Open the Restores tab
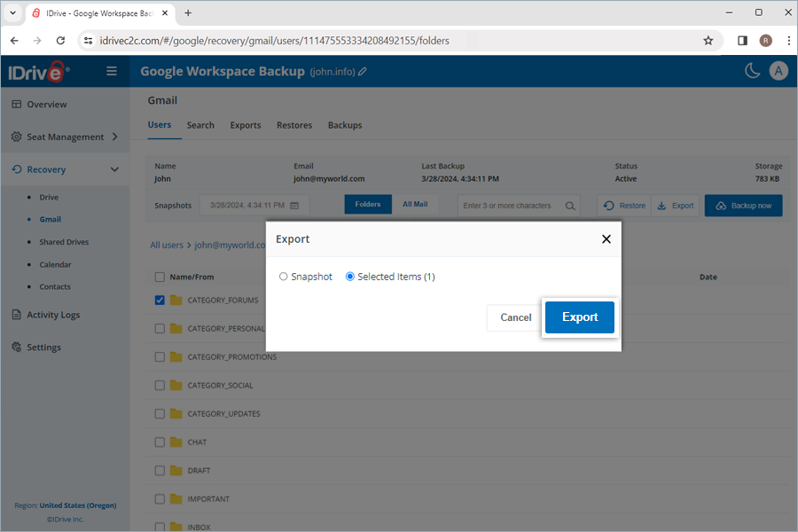This screenshot has height=532, width=798. click(x=293, y=125)
